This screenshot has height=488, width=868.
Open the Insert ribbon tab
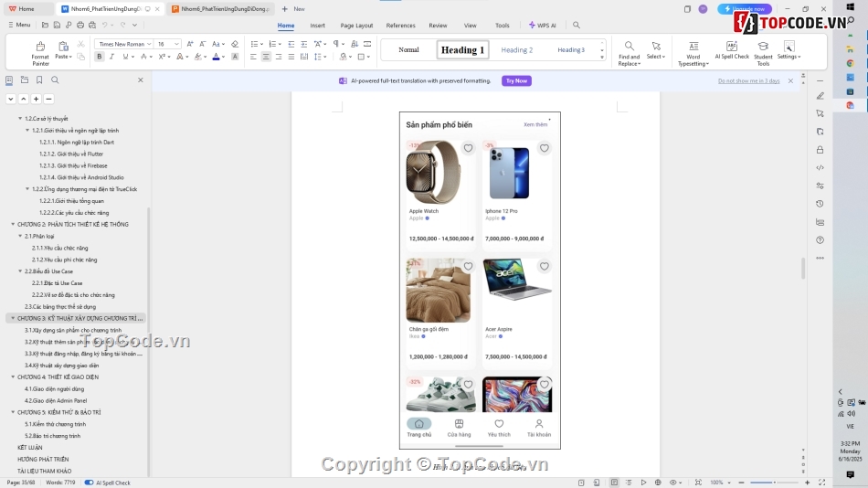tap(317, 26)
